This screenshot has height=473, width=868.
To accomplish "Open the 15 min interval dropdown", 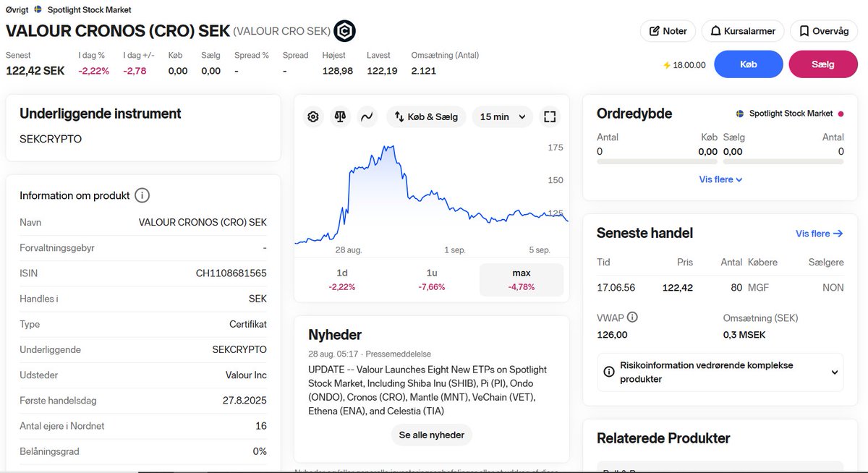I will click(x=502, y=116).
